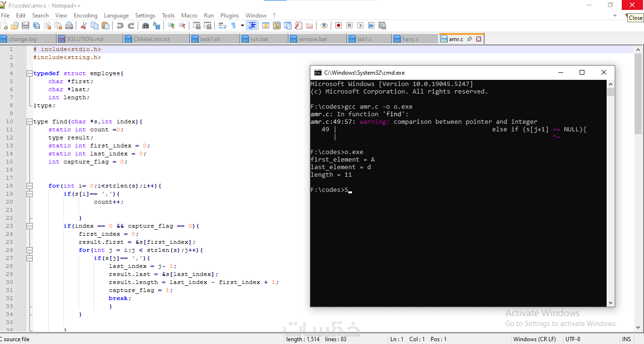Open the Function List panel icon
644x344 pixels.
[298, 26]
